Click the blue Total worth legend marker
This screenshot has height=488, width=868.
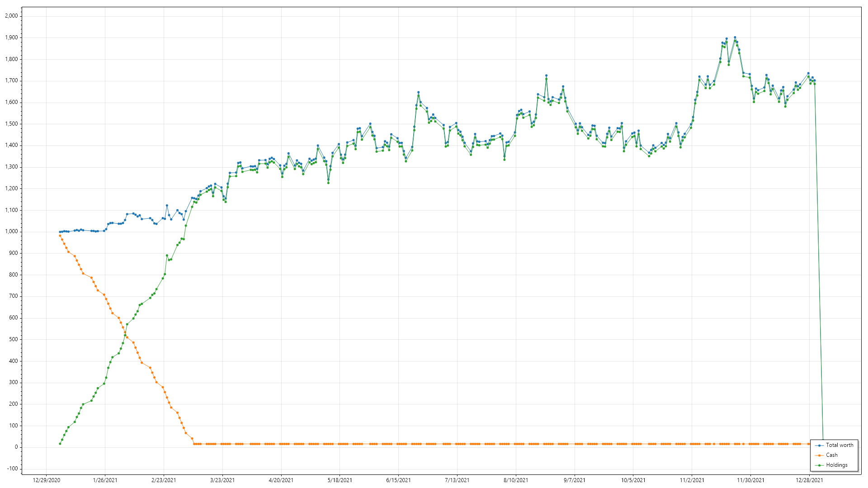pyautogui.click(x=820, y=446)
